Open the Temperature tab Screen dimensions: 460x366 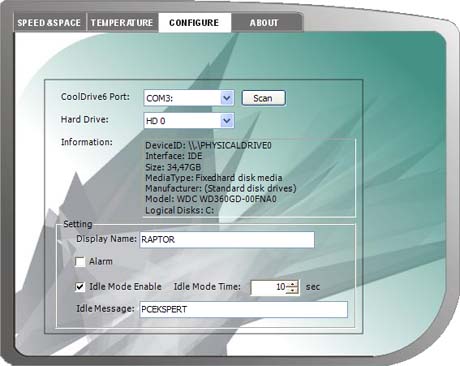[x=122, y=23]
